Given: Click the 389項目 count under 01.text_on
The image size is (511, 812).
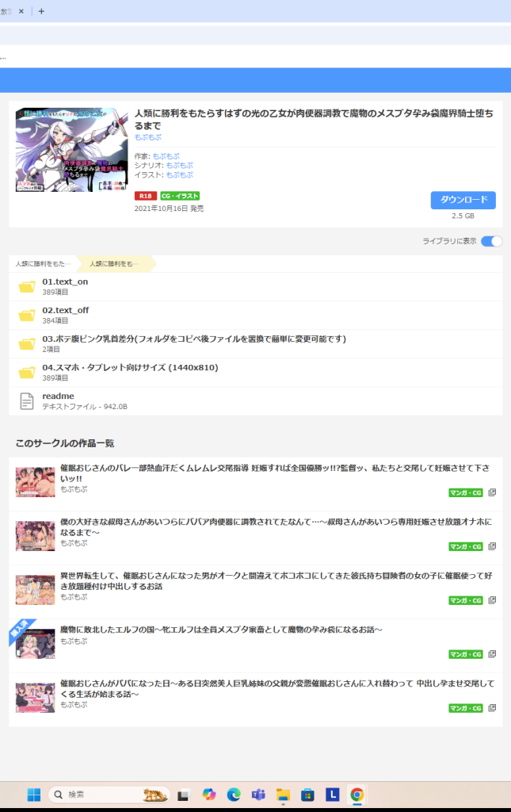Looking at the screenshot, I should [x=55, y=292].
